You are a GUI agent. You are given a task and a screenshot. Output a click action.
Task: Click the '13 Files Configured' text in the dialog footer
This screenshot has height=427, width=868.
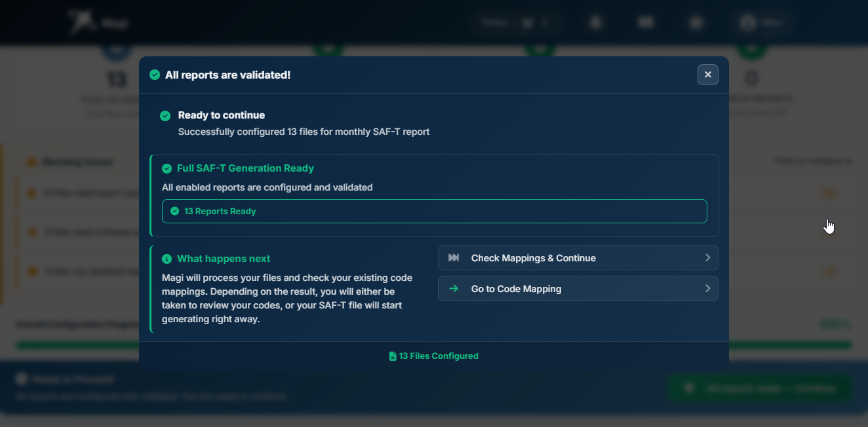tap(439, 356)
